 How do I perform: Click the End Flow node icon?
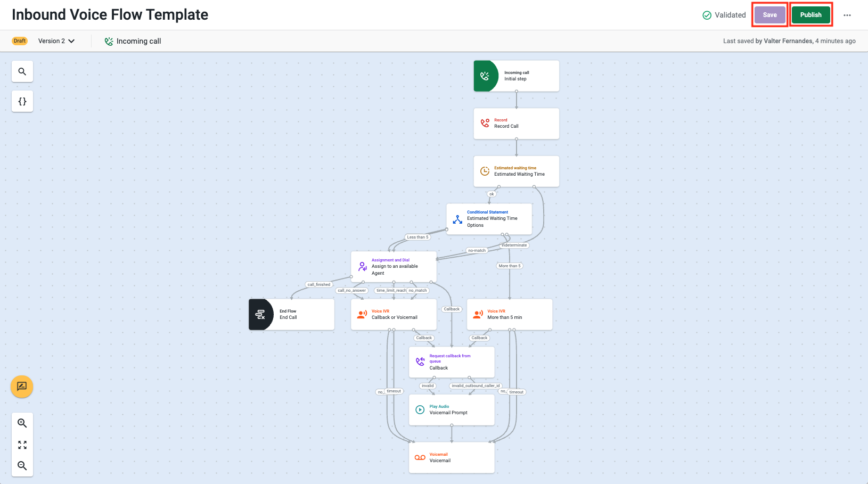coord(260,315)
